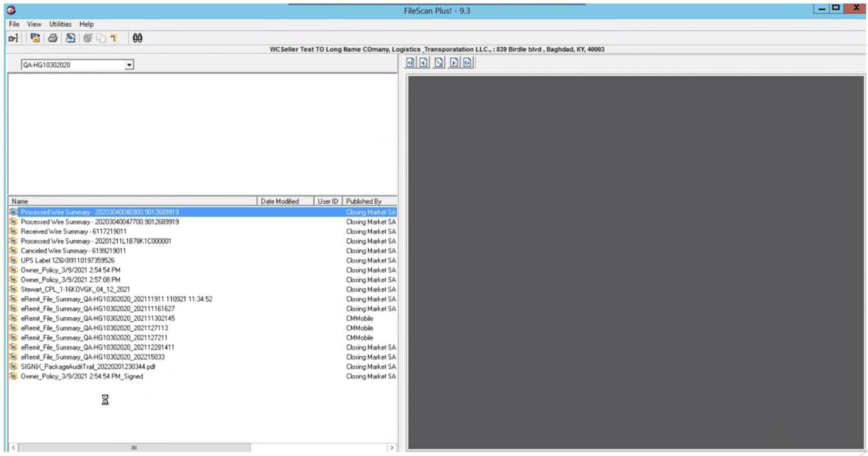Click the tree structure toolbar icon
The width and height of the screenshot is (868, 456).
[x=114, y=38]
